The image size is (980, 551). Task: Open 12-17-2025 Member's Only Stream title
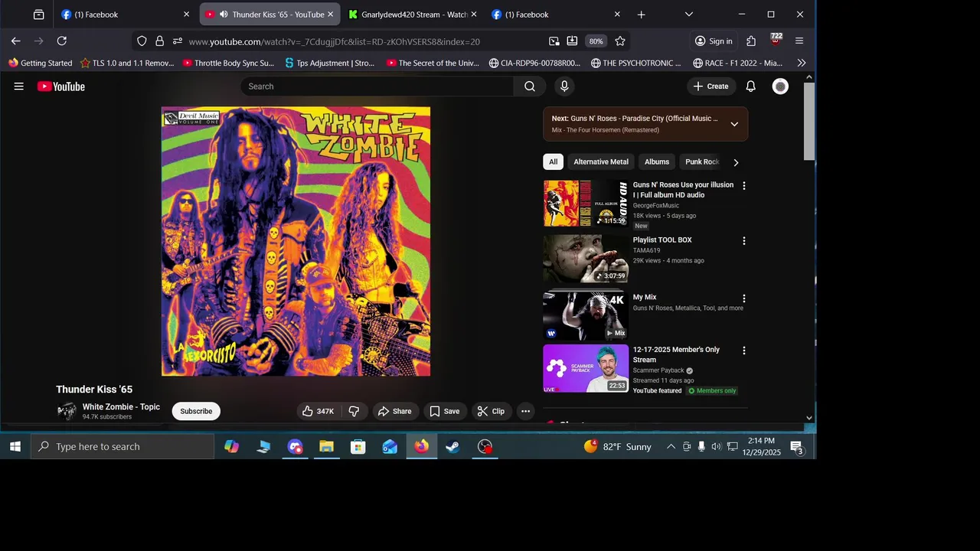[676, 355]
